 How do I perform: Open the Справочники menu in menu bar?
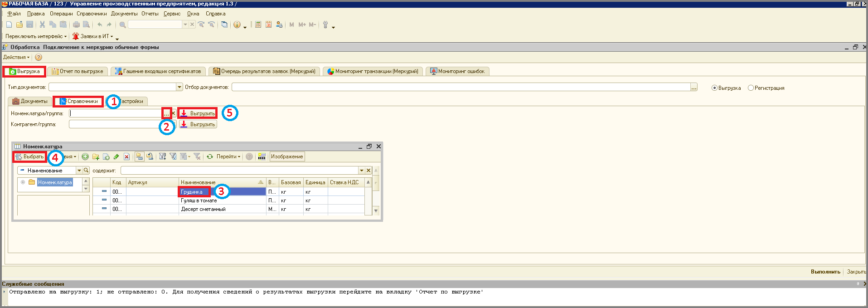92,14
